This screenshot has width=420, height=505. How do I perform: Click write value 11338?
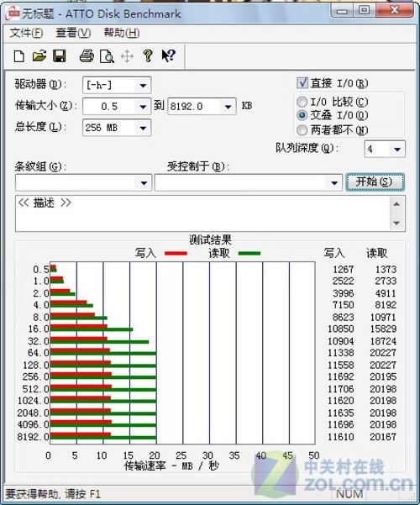click(341, 353)
